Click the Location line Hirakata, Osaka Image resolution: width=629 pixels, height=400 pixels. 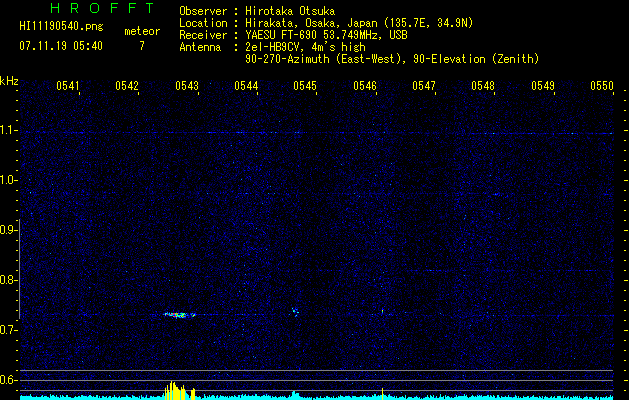(x=359, y=23)
